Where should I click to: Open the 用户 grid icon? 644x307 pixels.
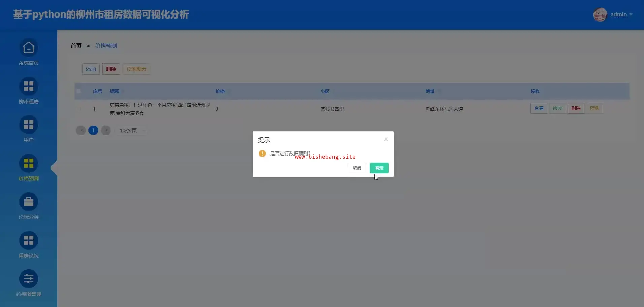29,125
